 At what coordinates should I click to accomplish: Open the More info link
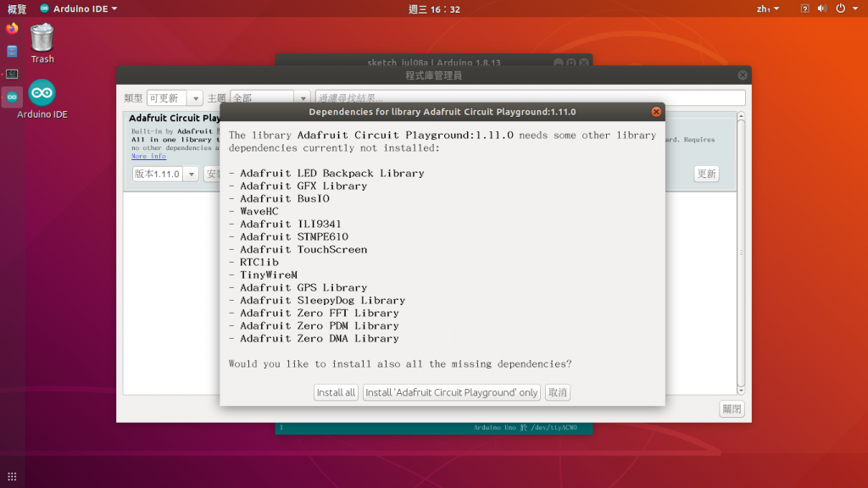pos(148,157)
